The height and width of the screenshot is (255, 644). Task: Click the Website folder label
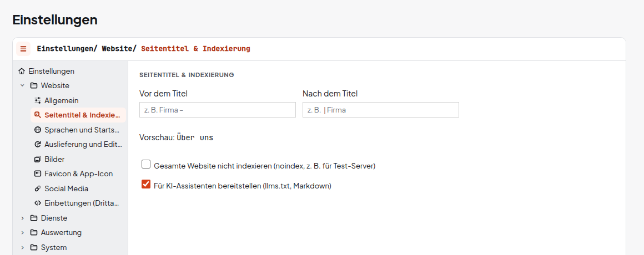click(x=55, y=86)
